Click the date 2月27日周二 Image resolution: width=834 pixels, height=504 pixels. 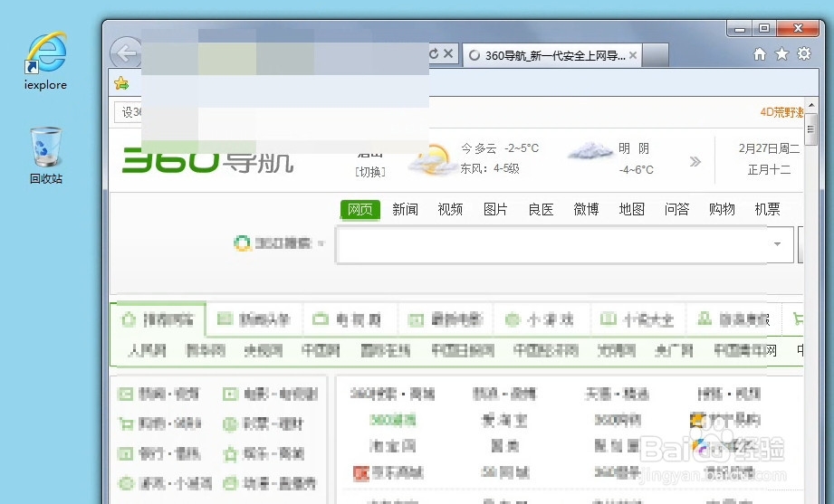pyautogui.click(x=769, y=148)
